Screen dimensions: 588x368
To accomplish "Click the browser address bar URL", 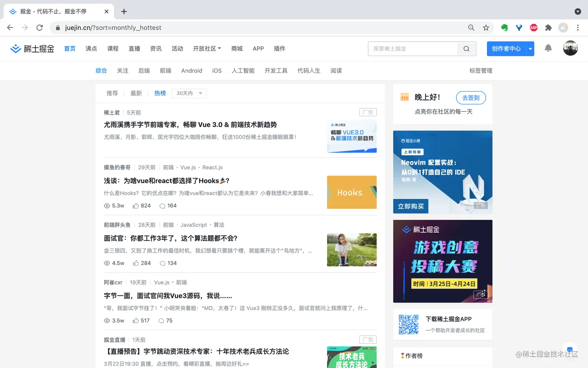I will click(113, 28).
